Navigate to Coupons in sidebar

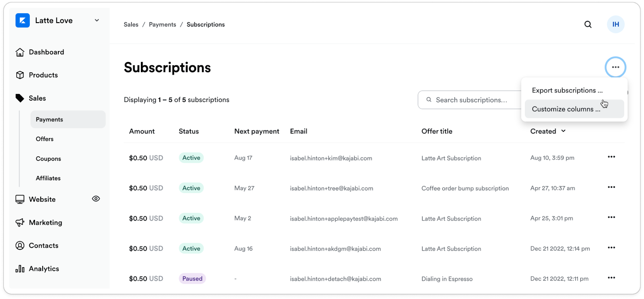[x=48, y=159]
